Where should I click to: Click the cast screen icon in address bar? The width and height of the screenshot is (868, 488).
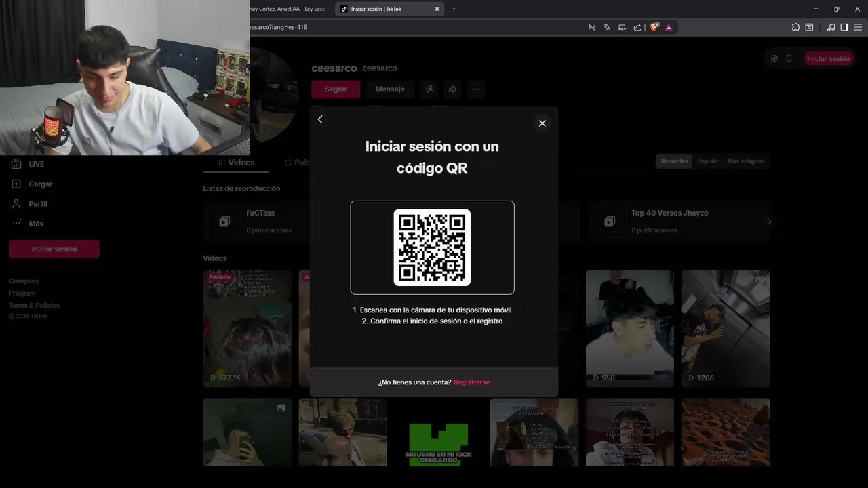coord(622,27)
